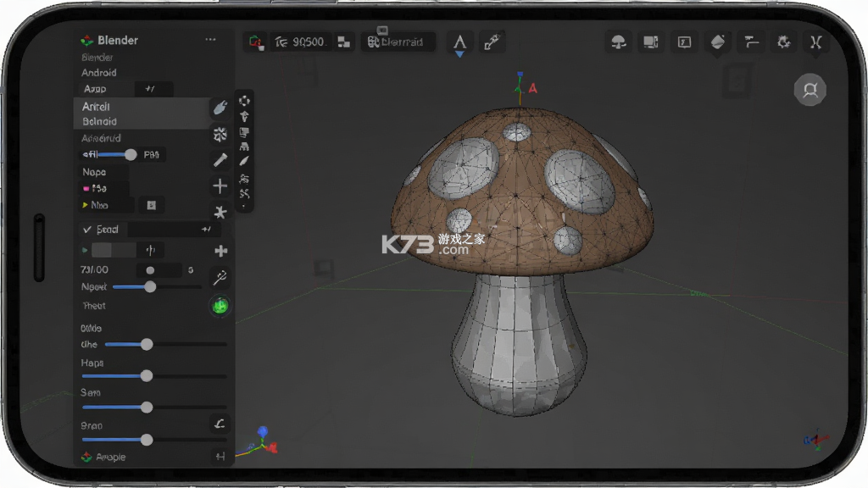The width and height of the screenshot is (868, 488).
Task: Select the magic wand tool icon
Action: [x=220, y=277]
